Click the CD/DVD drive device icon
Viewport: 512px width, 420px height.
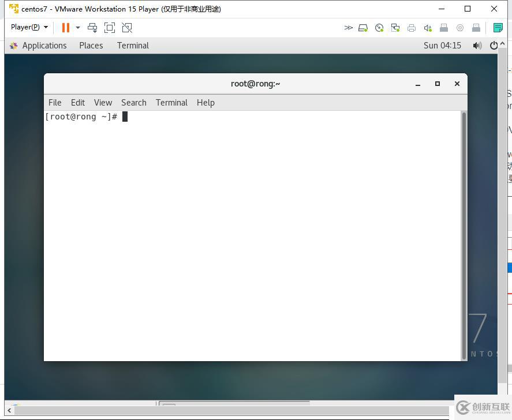379,28
